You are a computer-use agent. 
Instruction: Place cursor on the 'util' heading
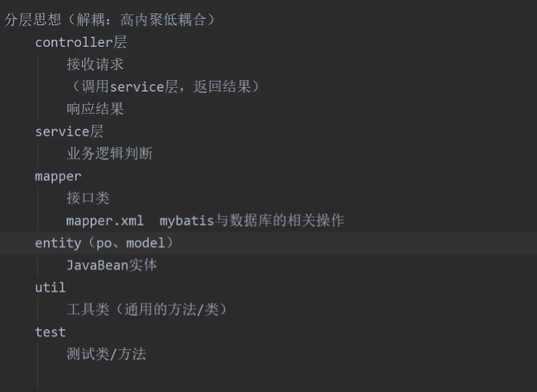click(x=50, y=288)
